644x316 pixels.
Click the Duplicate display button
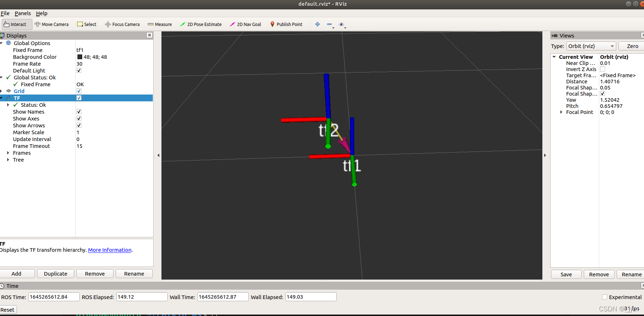click(x=55, y=273)
